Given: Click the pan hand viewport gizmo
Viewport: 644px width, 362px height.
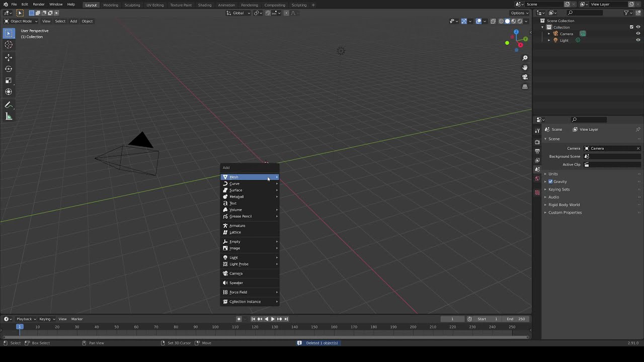Looking at the screenshot, I should [525, 67].
